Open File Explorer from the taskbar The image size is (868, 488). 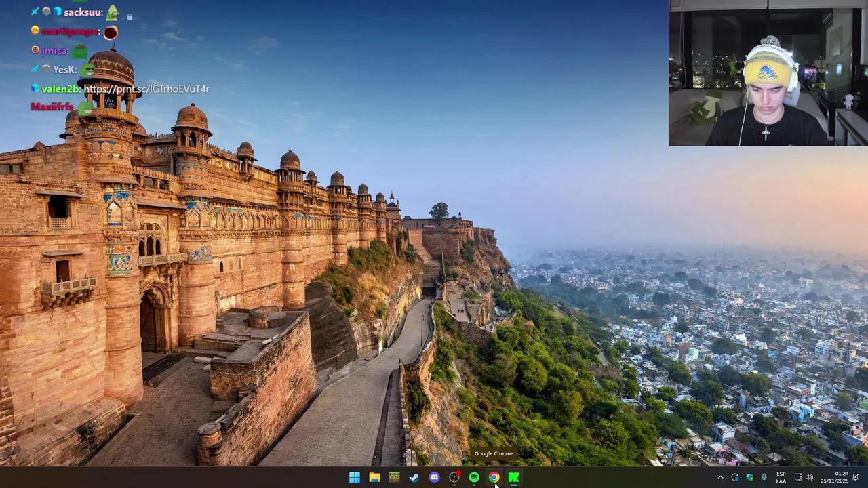(374, 477)
